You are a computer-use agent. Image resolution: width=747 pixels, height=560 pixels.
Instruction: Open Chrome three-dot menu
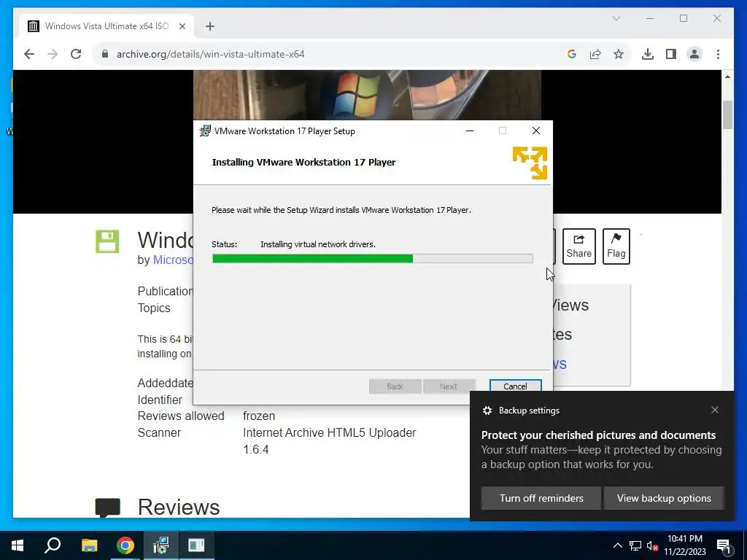[x=718, y=54]
